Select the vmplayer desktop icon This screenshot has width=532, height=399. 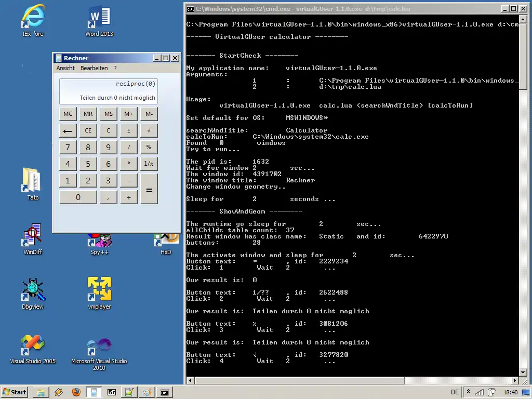99,294
